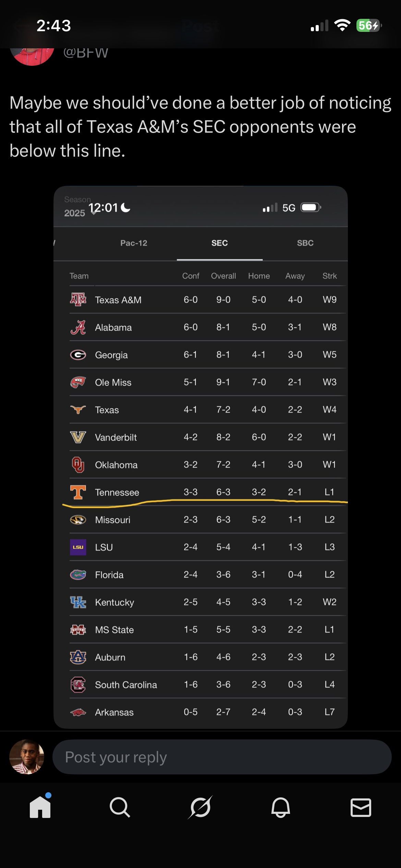Tap the Alabama team logo
Image resolution: width=401 pixels, height=868 pixels.
78,327
